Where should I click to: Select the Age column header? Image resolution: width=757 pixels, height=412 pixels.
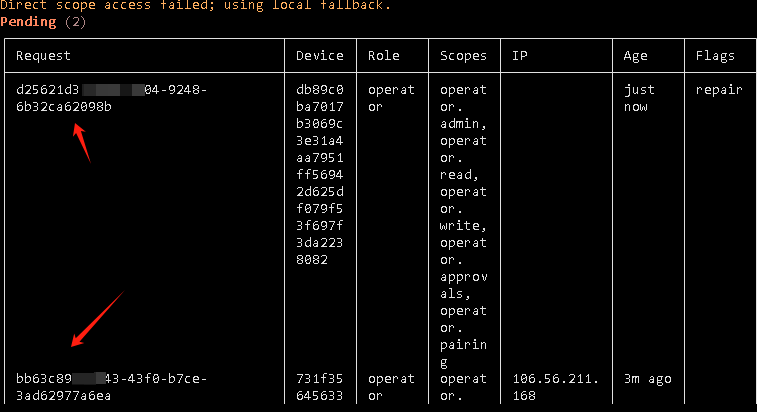click(635, 56)
